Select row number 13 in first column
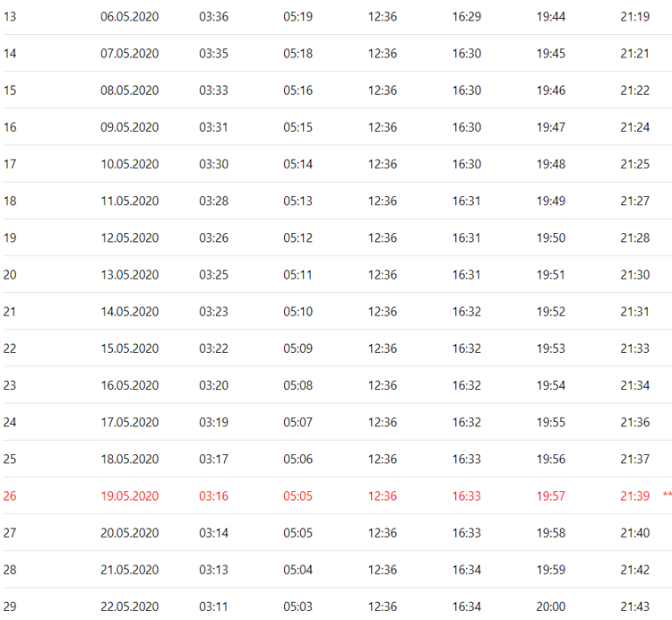 pyautogui.click(x=10, y=17)
